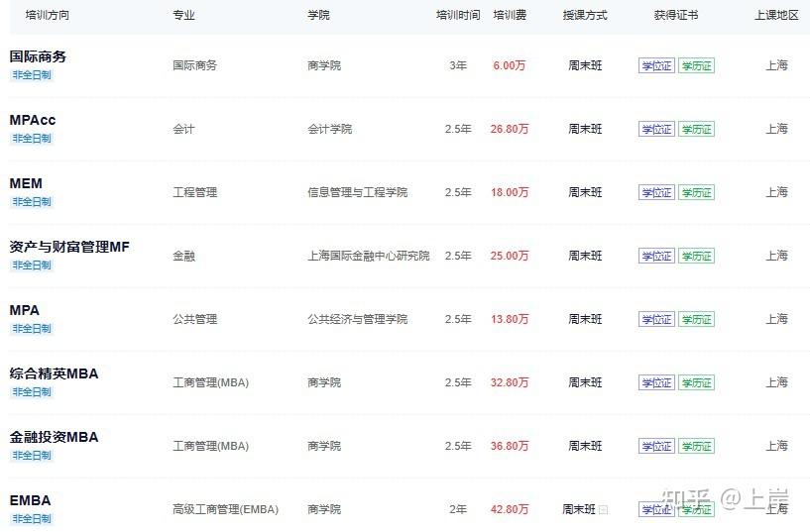Select the 36.80万 fee value
This screenshot has height=532, width=810.
pos(510,447)
